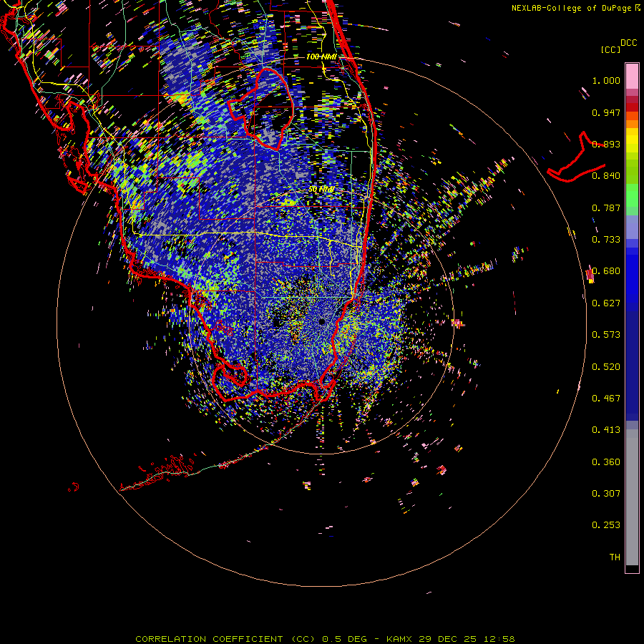This screenshot has width=644, height=644.
Task: Select the 0.573 scale value
Action: pyautogui.click(x=606, y=335)
